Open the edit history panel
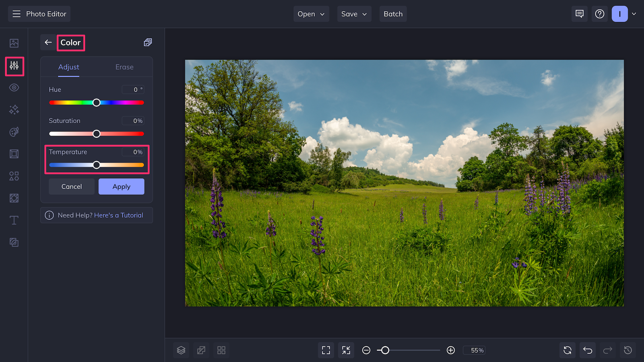644x362 pixels. (628, 350)
